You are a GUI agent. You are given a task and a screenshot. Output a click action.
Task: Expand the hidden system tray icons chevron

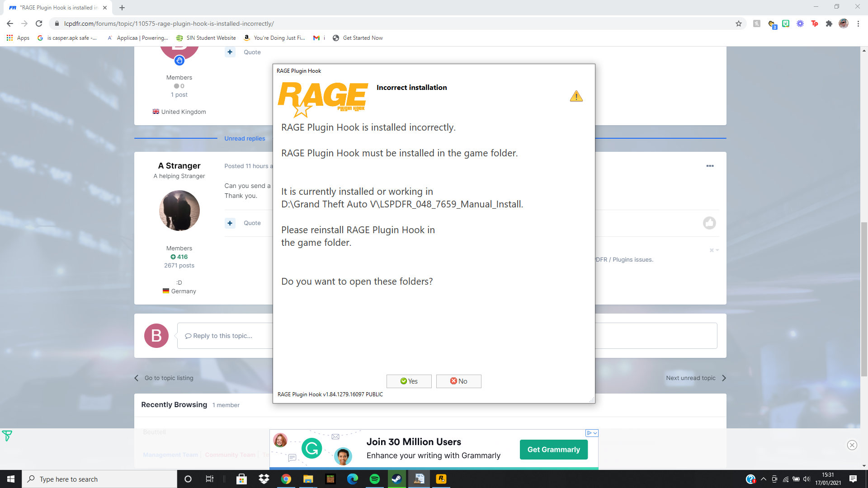[x=764, y=479]
